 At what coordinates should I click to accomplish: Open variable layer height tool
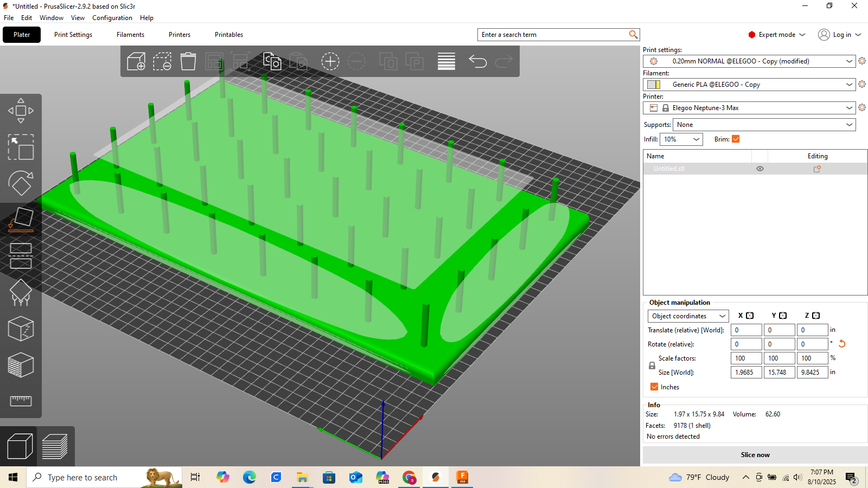tap(446, 61)
